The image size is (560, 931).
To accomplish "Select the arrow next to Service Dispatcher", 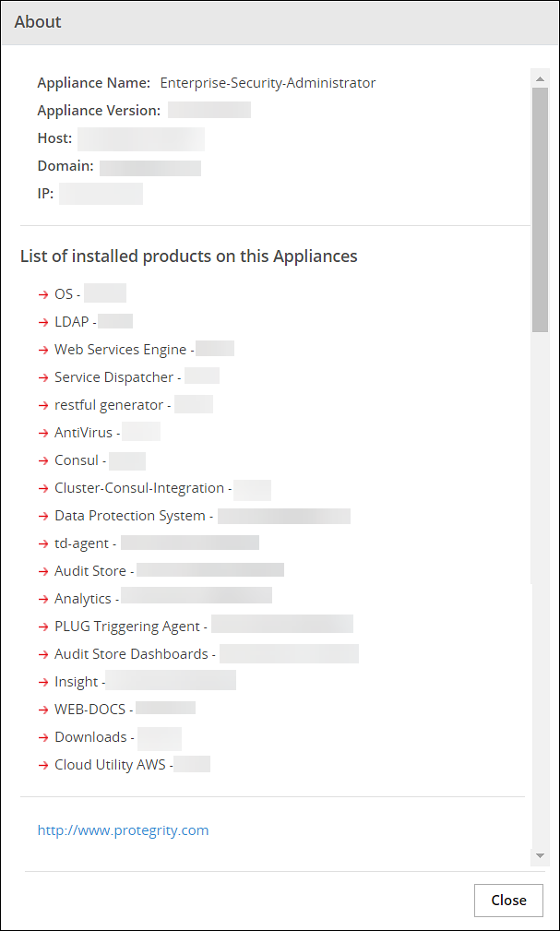I will click(x=42, y=377).
